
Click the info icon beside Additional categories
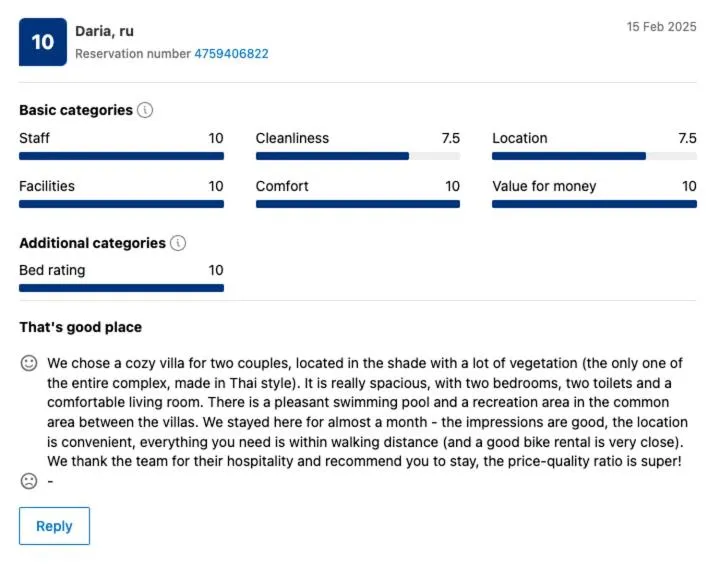178,243
